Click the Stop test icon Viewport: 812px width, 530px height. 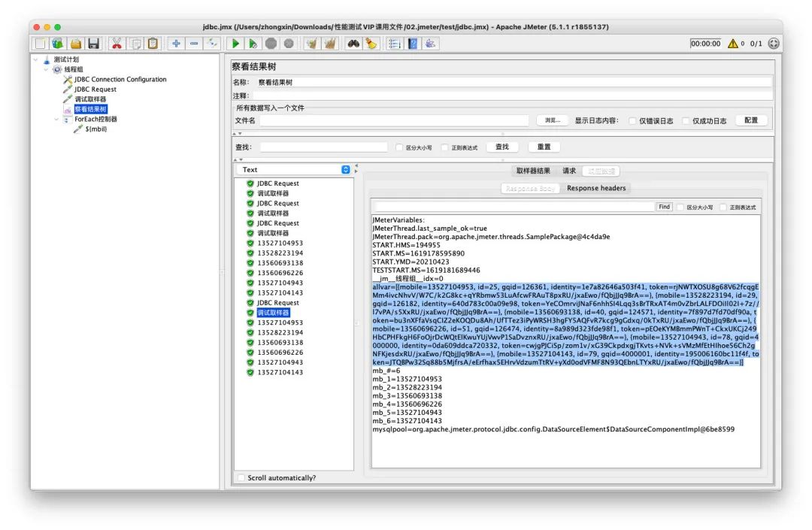click(271, 44)
